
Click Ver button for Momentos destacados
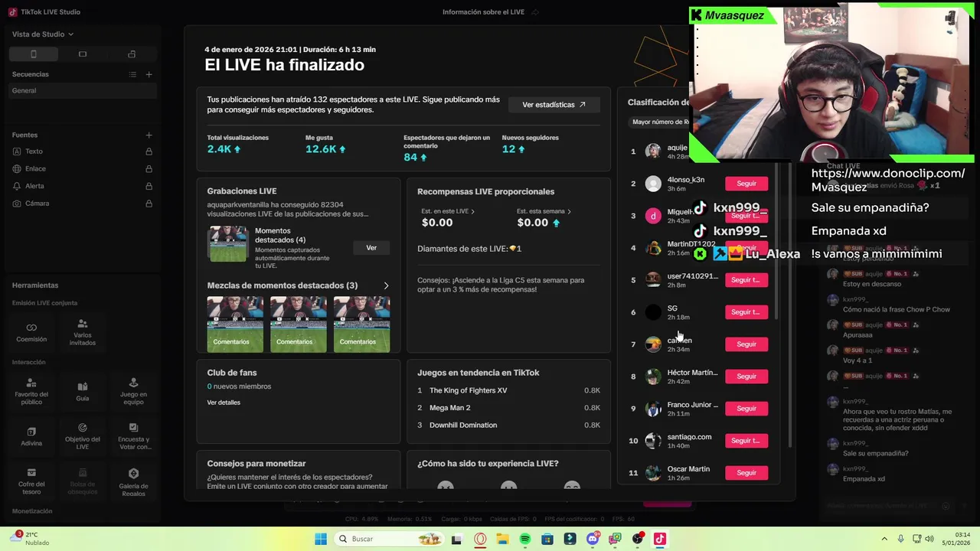pyautogui.click(x=371, y=248)
